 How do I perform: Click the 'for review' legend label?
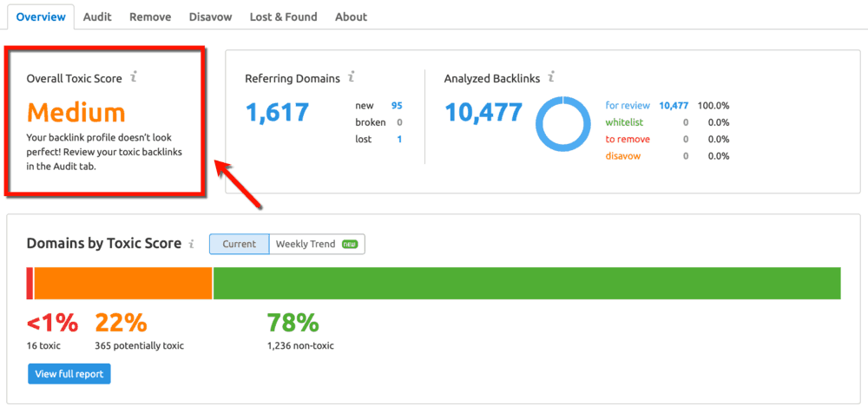point(628,106)
